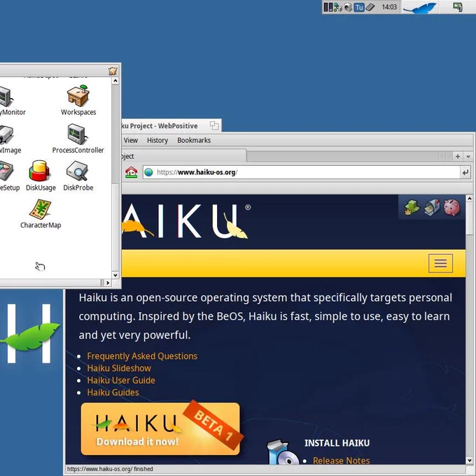Screen dimensions: 476x476
Task: Launch the CharacterMap application
Action: pos(41,209)
